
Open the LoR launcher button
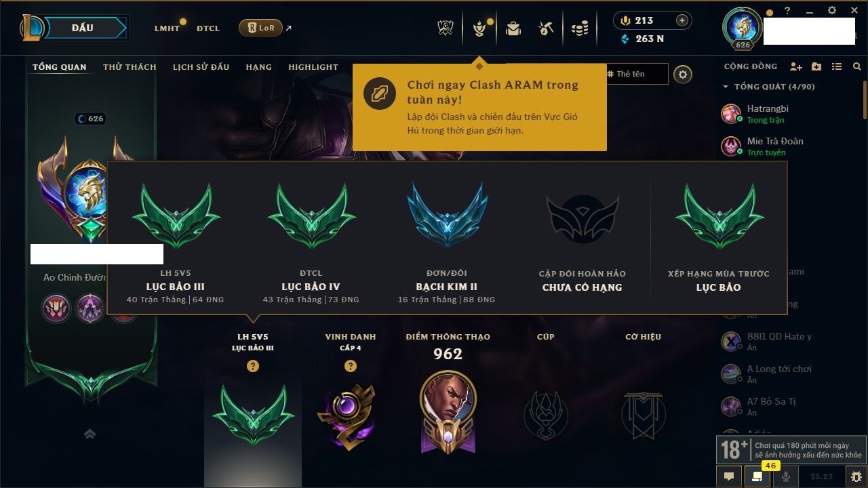(x=260, y=28)
